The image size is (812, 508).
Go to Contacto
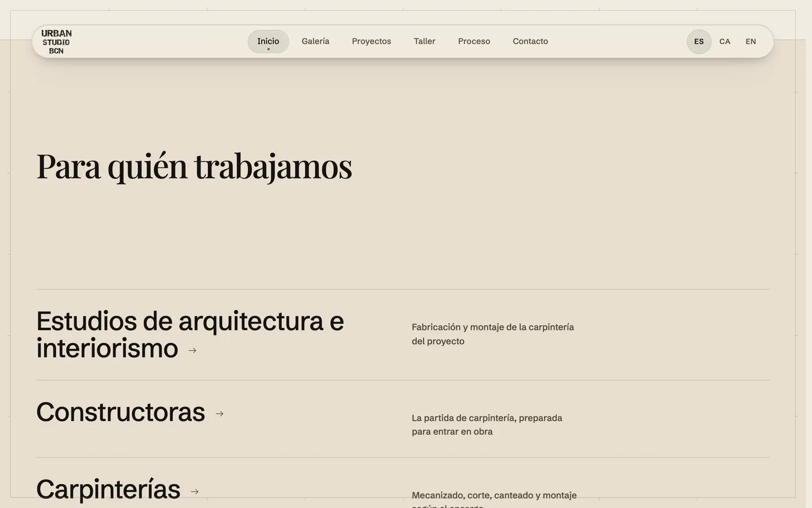click(x=531, y=41)
